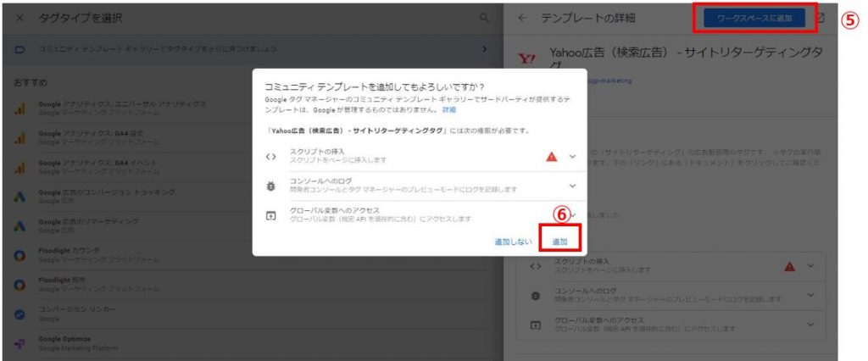868x361 pixels.
Task: Expand スクリプトの挿入 permission in the dialog
Action: click(572, 156)
